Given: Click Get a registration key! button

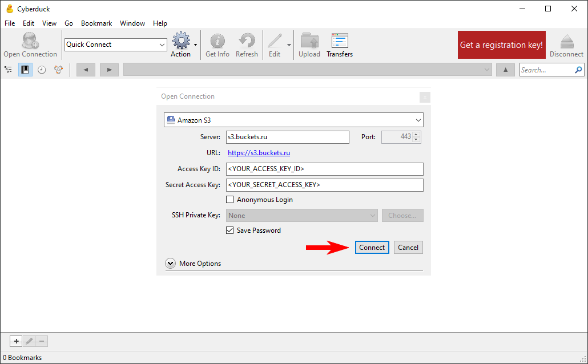Looking at the screenshot, I should pos(501,45).
